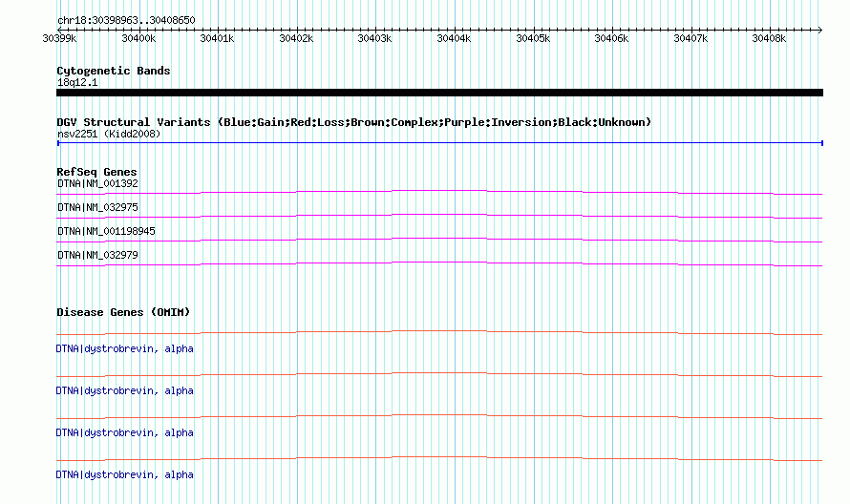Open the bottom DTNA|dystrobrevin, alpha OMIM link
This screenshot has width=850, height=504.
[125, 474]
